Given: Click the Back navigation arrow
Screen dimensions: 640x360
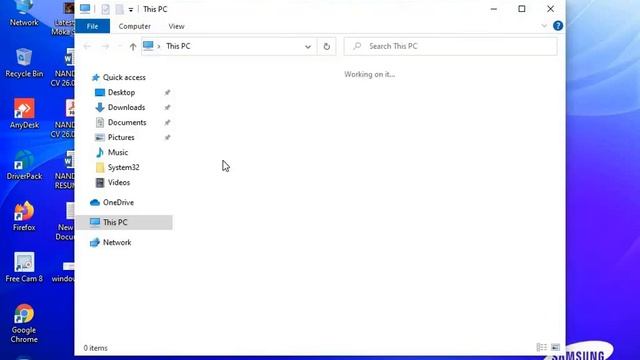Looking at the screenshot, I should click(87, 47).
